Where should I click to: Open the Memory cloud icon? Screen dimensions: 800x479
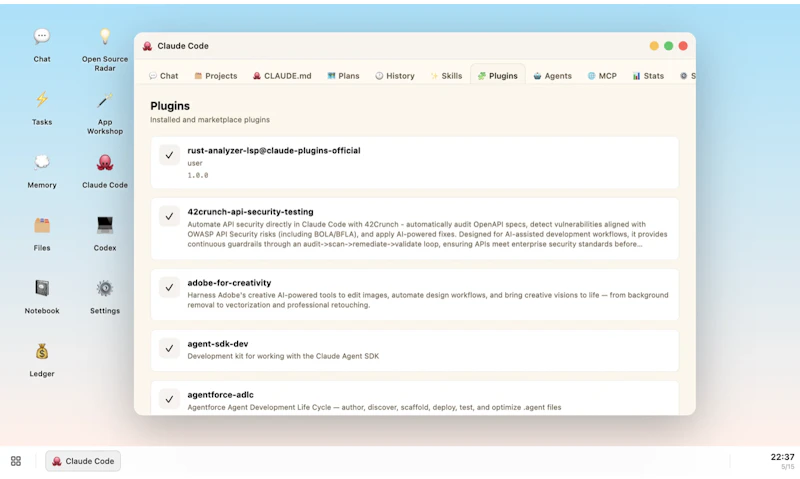(42, 163)
